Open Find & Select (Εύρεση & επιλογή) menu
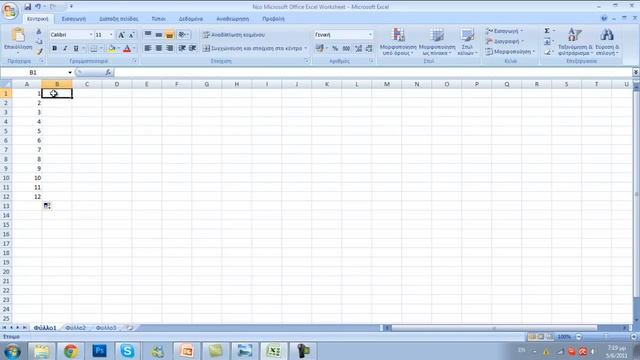This screenshot has height=360, width=640. tap(607, 42)
